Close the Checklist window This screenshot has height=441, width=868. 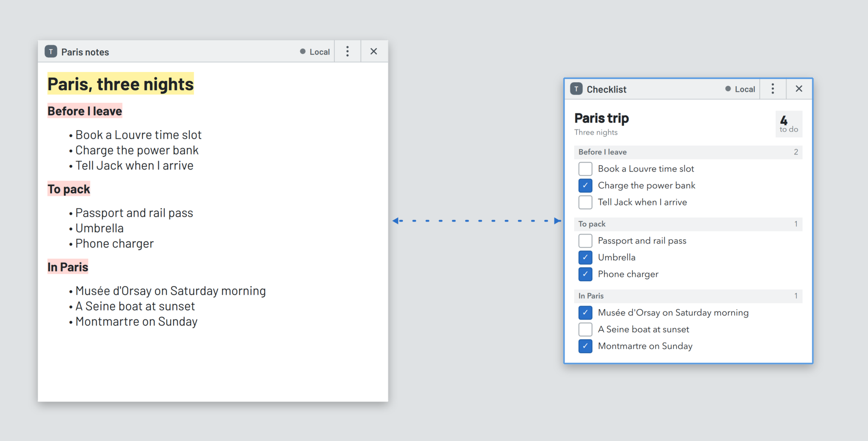pyautogui.click(x=799, y=89)
